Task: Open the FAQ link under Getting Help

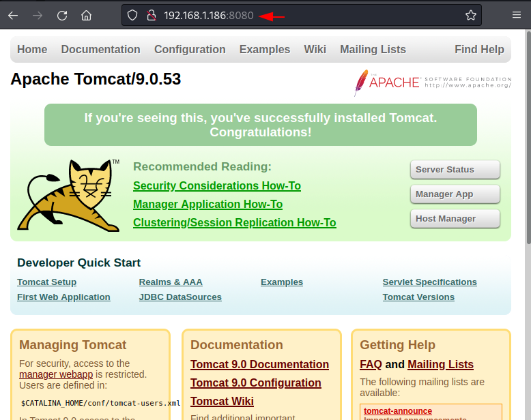Action: pyautogui.click(x=371, y=364)
